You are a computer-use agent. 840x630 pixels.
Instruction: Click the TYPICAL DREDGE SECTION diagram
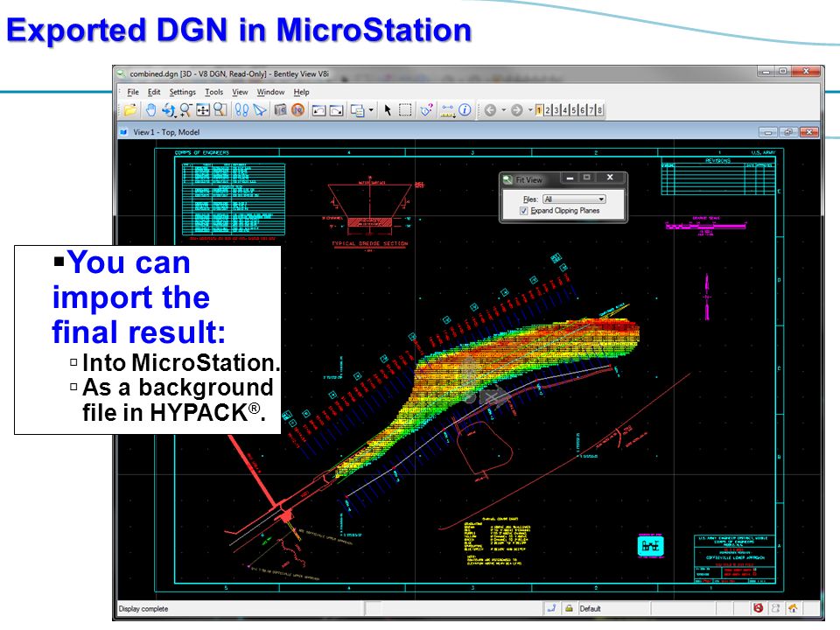point(369,214)
